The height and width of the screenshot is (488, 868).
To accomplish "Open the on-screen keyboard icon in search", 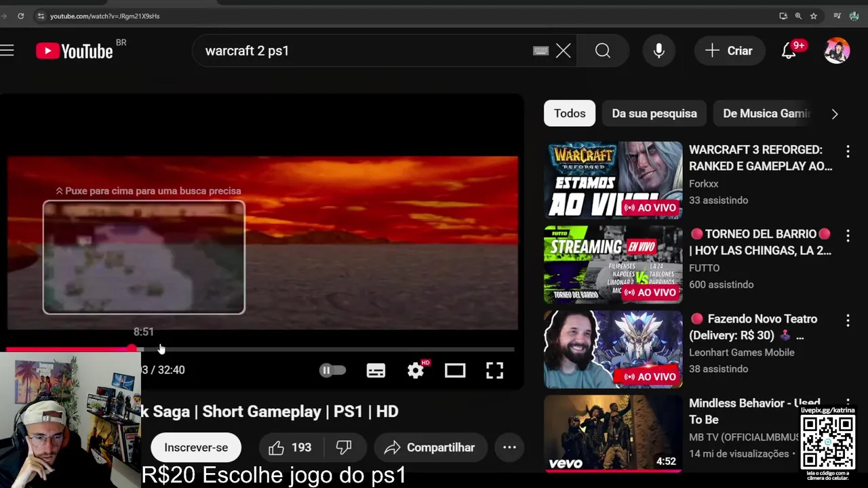I will pos(540,51).
